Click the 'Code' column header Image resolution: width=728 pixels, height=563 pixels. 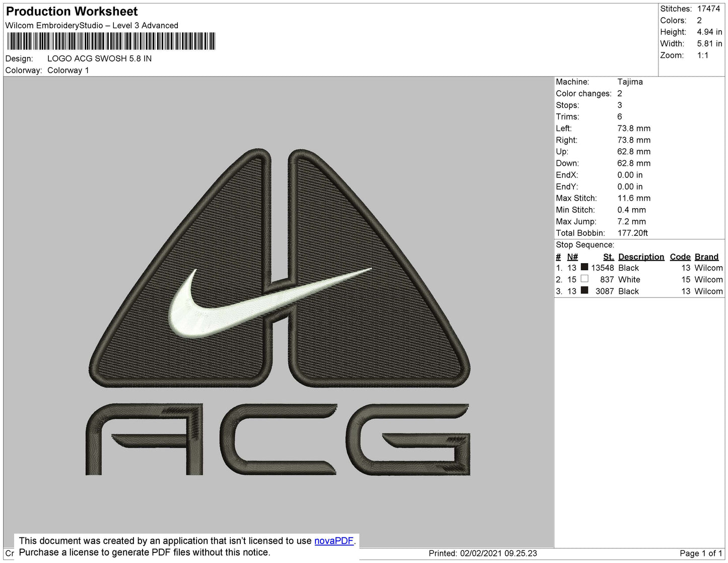[680, 257]
